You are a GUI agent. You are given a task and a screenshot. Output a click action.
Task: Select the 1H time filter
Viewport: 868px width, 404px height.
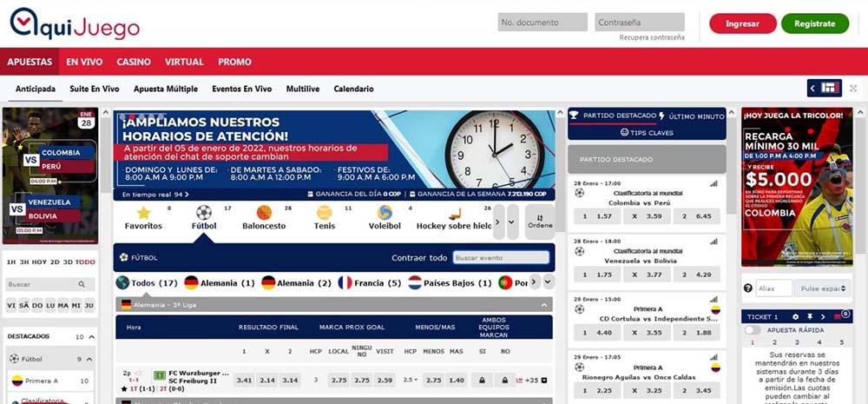pos(11,262)
